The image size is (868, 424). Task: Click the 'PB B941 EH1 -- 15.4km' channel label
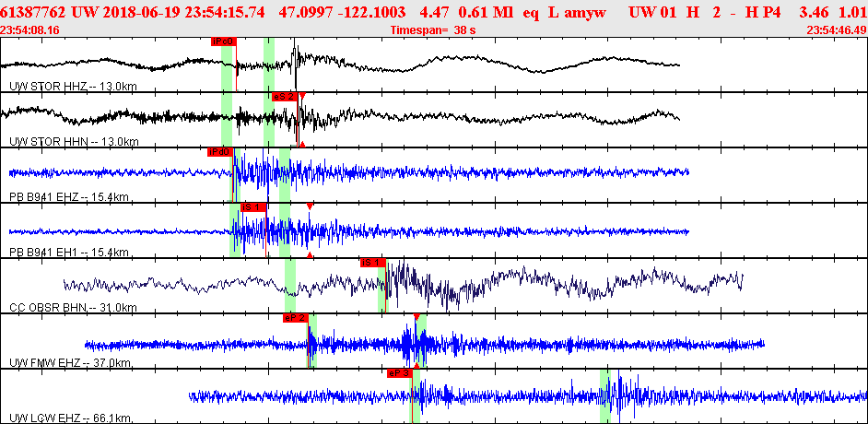pyautogui.click(x=70, y=253)
